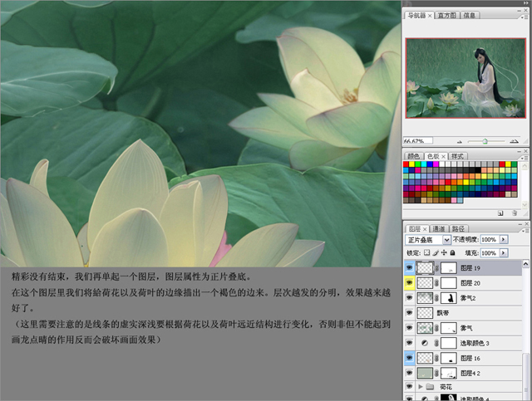Click the mask link icon of layer 雾气

click(437, 328)
